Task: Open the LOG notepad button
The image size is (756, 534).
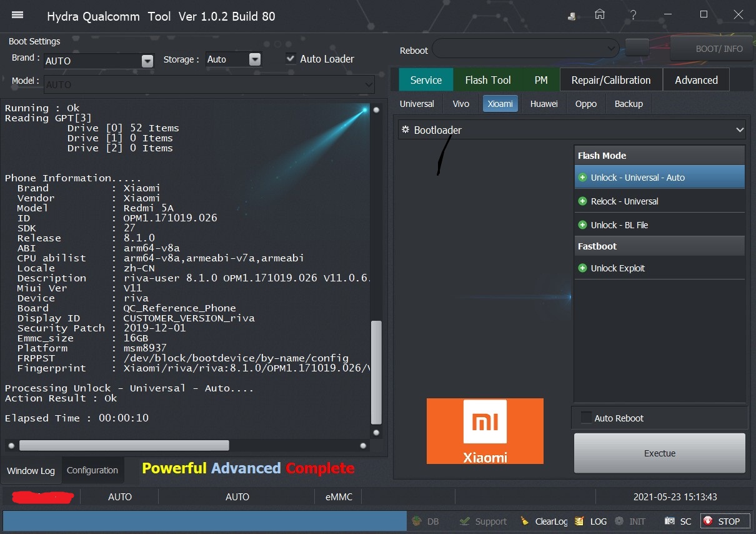Action: click(x=590, y=521)
